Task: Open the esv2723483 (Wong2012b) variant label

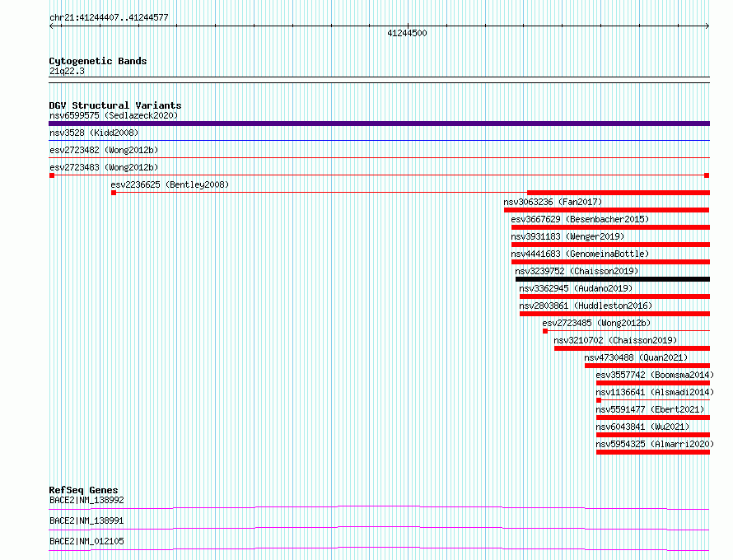Action: [104, 167]
